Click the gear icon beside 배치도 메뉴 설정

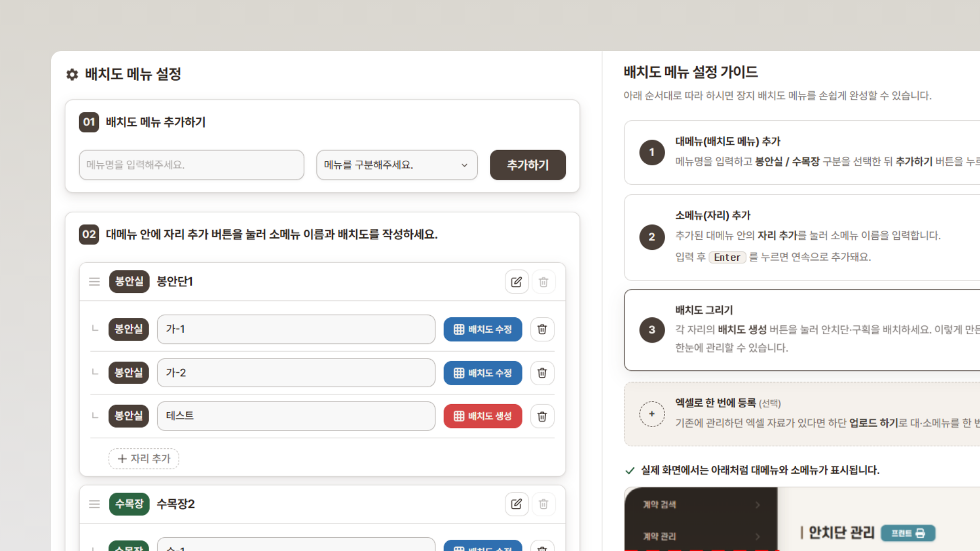click(72, 74)
